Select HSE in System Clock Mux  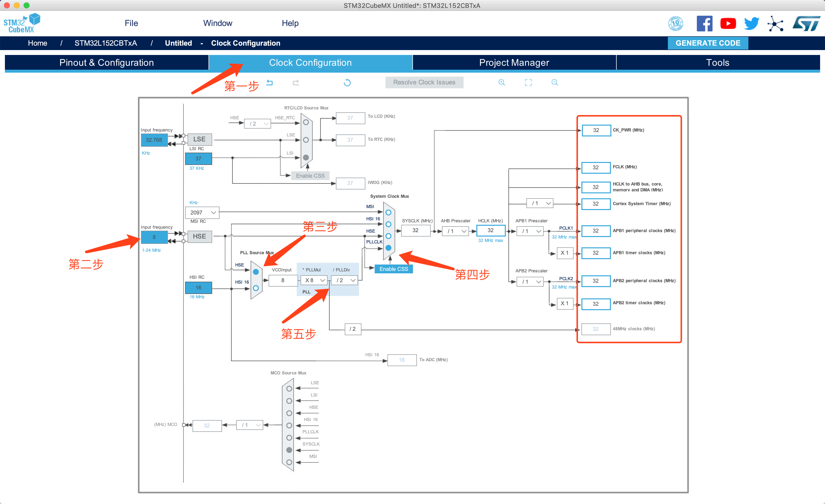click(388, 236)
